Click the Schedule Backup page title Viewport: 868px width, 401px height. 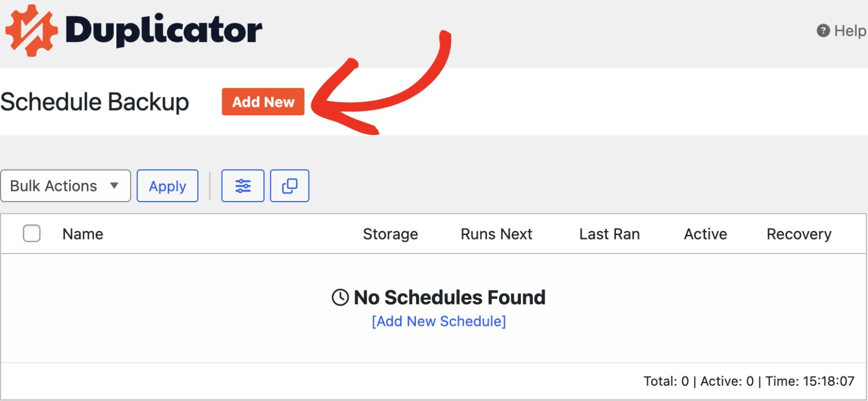click(x=94, y=102)
